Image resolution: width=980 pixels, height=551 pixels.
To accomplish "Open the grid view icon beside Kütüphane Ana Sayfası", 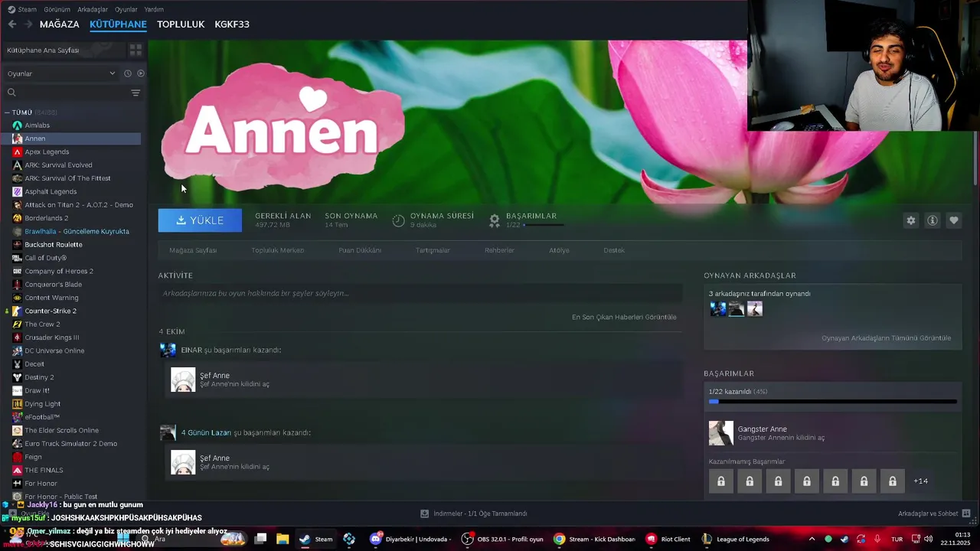I will point(136,50).
